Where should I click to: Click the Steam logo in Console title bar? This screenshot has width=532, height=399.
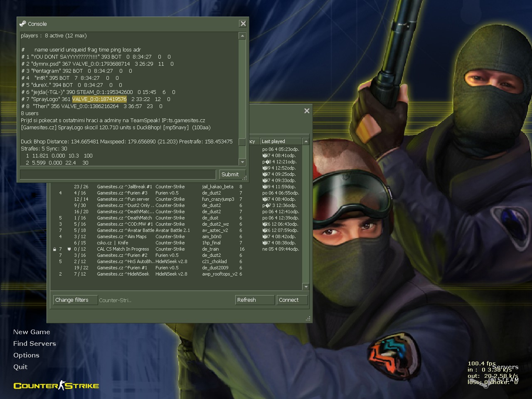(23, 24)
